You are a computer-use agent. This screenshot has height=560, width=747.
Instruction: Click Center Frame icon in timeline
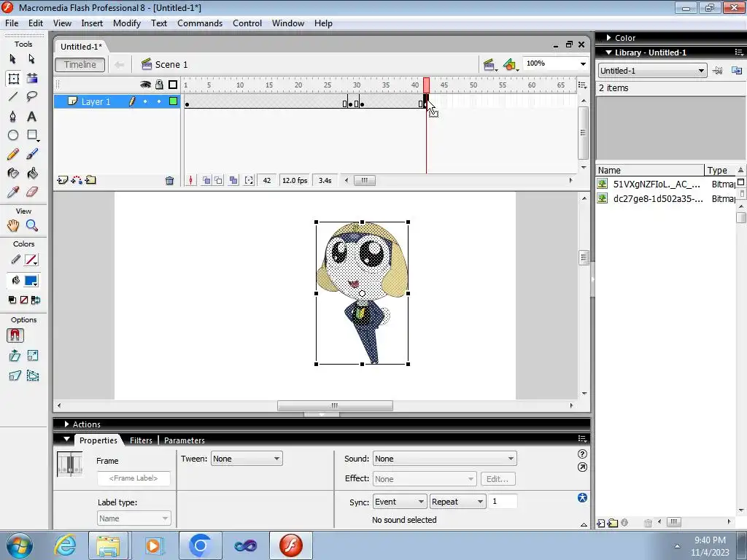click(190, 181)
